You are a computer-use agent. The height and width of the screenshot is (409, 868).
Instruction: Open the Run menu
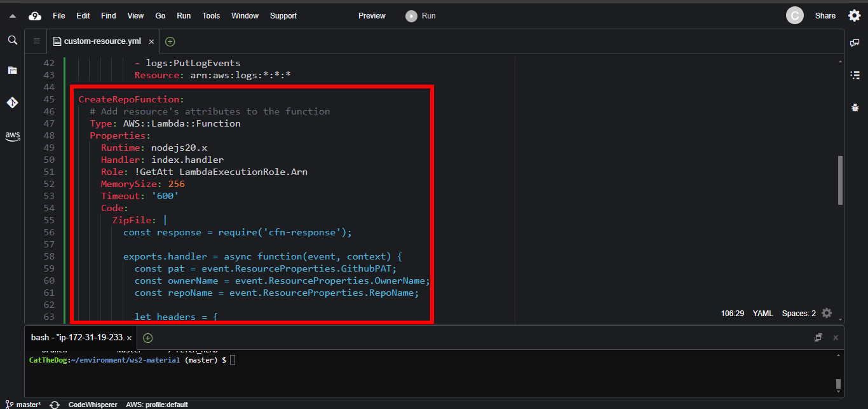(184, 16)
